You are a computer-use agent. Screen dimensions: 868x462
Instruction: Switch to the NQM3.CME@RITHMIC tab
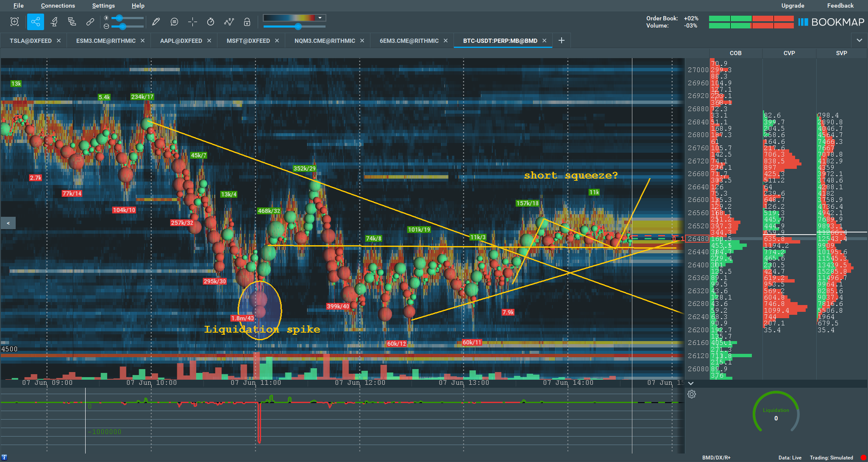click(x=325, y=41)
